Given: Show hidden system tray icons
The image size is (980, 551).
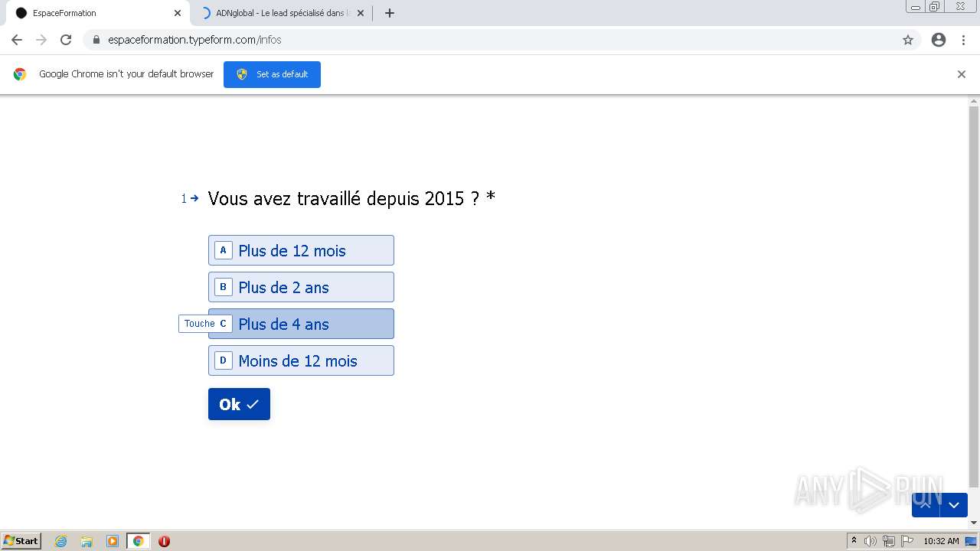Looking at the screenshot, I should tap(854, 541).
